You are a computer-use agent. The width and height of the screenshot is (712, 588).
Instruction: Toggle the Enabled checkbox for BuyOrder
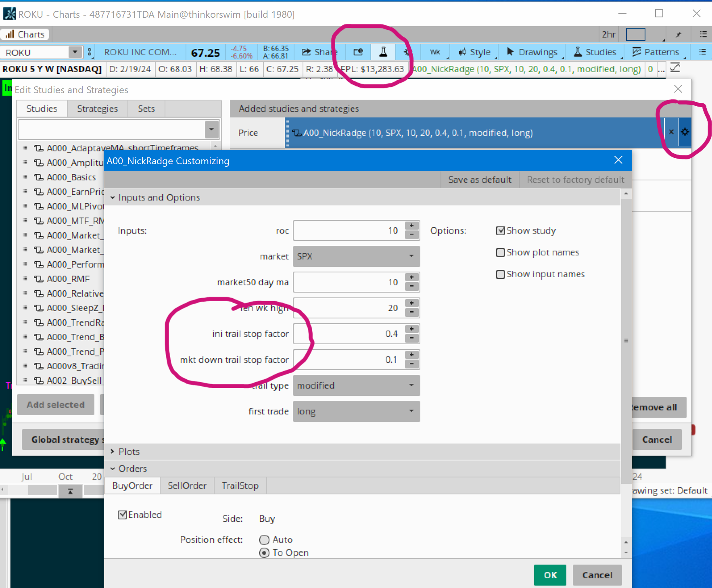point(122,515)
